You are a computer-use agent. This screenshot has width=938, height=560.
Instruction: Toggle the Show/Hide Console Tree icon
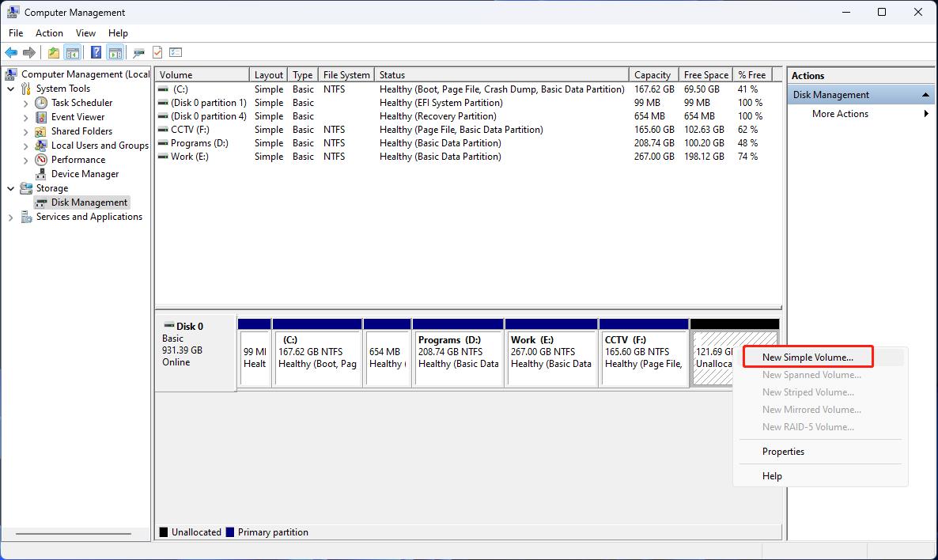[72, 52]
